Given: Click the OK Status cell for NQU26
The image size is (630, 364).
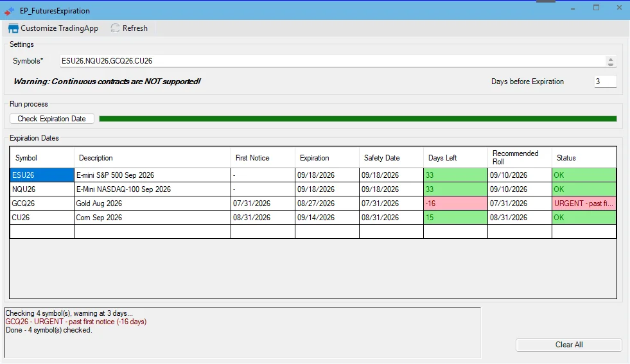Looking at the screenshot, I should 584,189.
